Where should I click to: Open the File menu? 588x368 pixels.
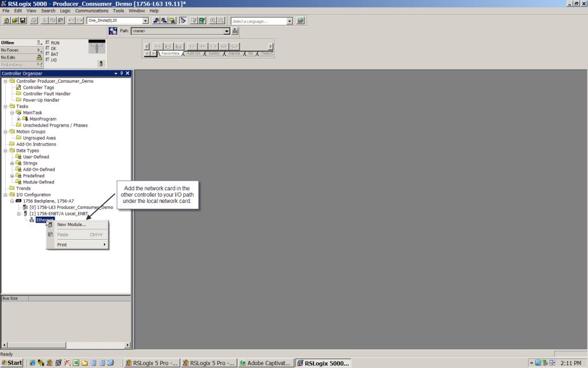pos(6,11)
